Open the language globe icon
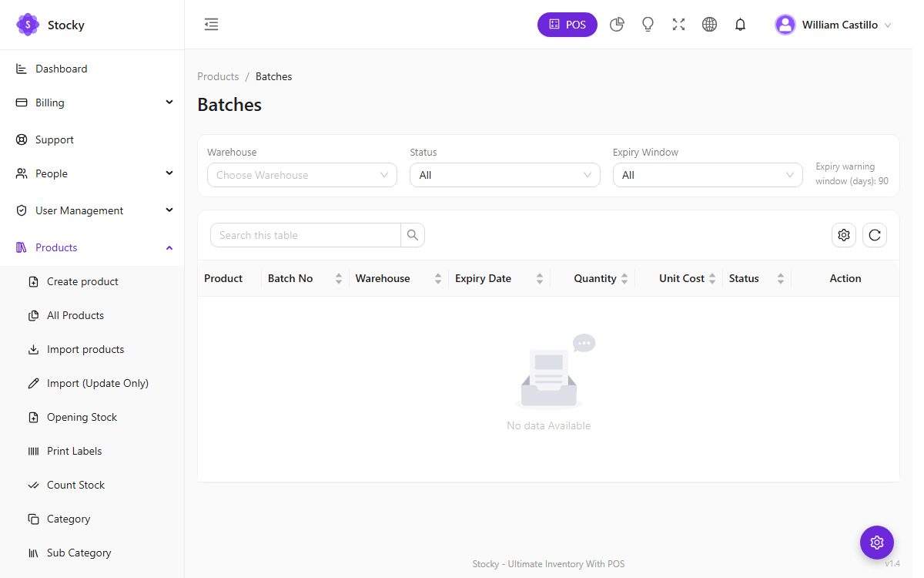The image size is (924, 578). click(x=709, y=25)
